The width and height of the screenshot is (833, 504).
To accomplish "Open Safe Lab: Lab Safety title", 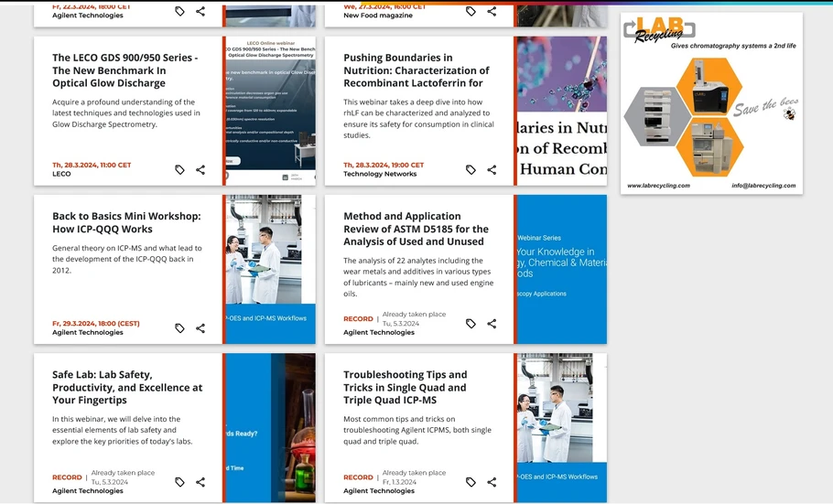I will 127,387.
